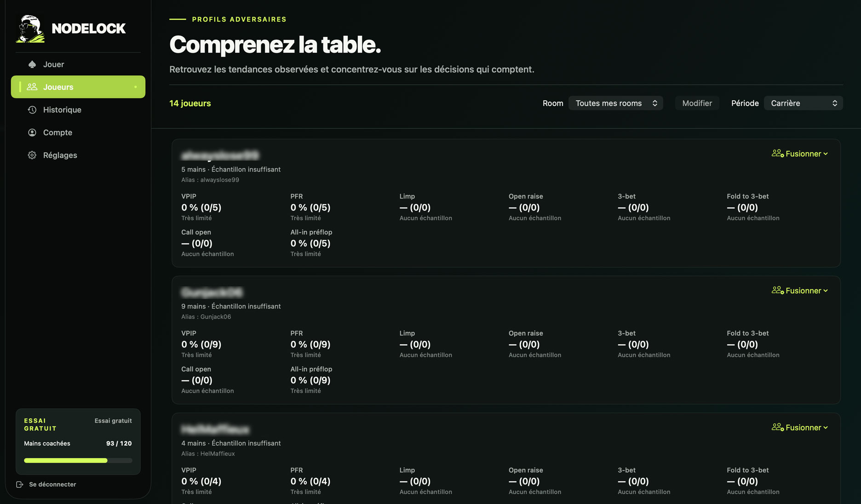This screenshot has width=861, height=504.
Task: Click merge-users icon in Gunjack06 card
Action: pyautogui.click(x=778, y=291)
